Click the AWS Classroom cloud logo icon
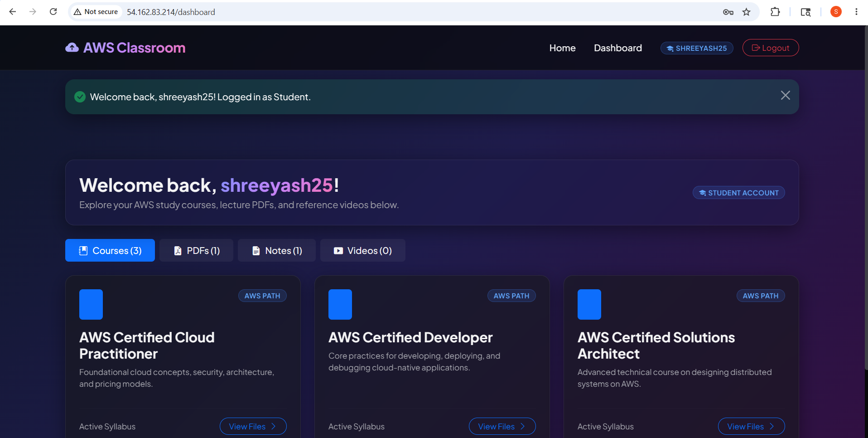Viewport: 868px width, 438px height. tap(72, 48)
